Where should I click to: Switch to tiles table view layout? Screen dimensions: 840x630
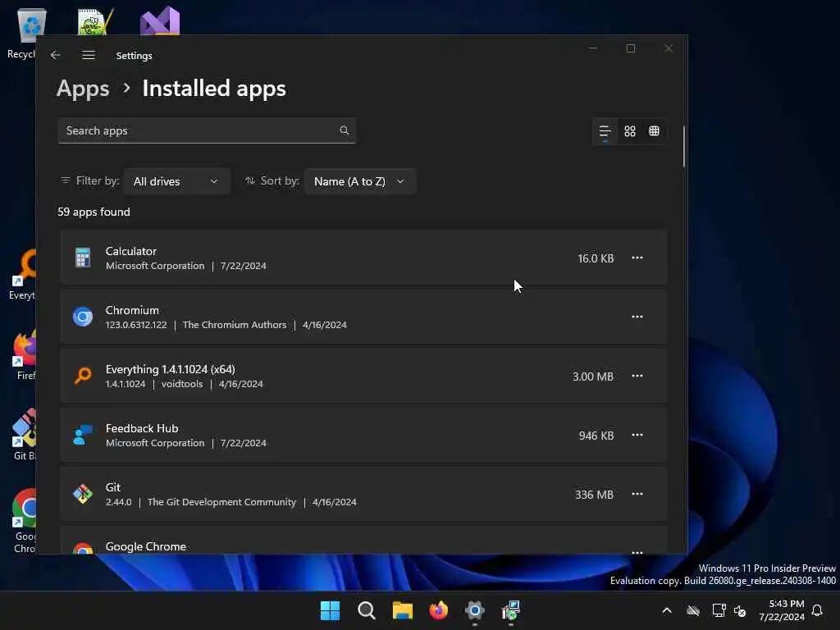(x=654, y=131)
